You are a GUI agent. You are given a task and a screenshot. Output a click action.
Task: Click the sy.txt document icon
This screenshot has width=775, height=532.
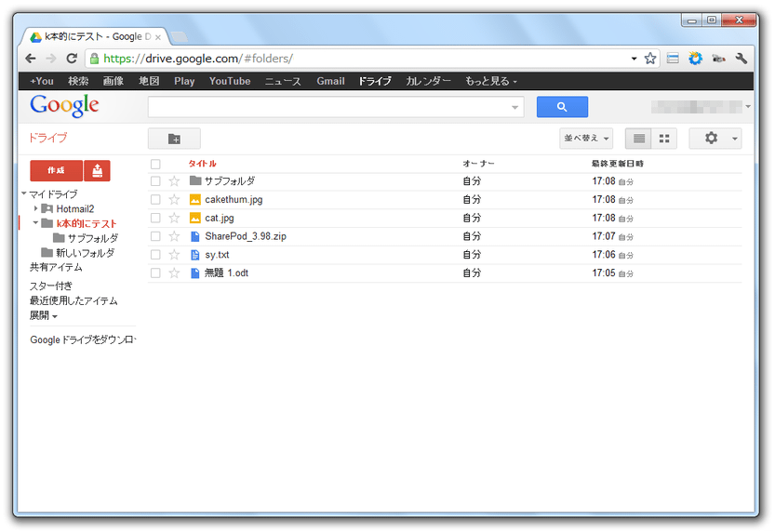pyautogui.click(x=195, y=255)
